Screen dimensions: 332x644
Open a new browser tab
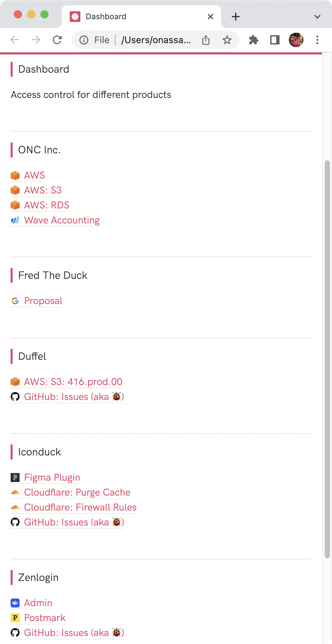[x=236, y=17]
